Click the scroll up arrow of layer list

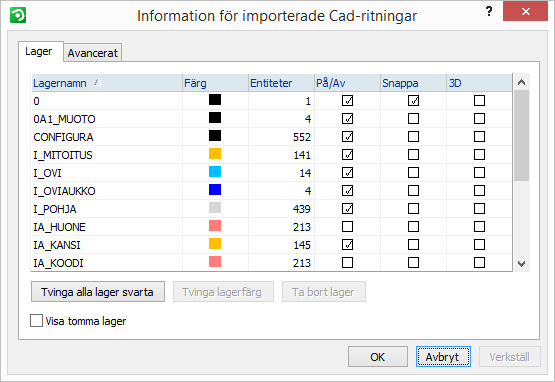click(521, 82)
